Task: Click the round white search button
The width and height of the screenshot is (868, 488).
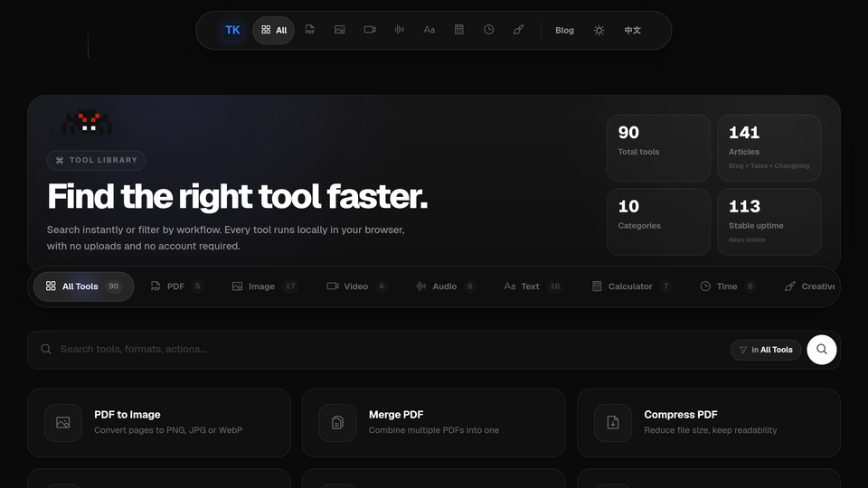Action: pyautogui.click(x=822, y=350)
